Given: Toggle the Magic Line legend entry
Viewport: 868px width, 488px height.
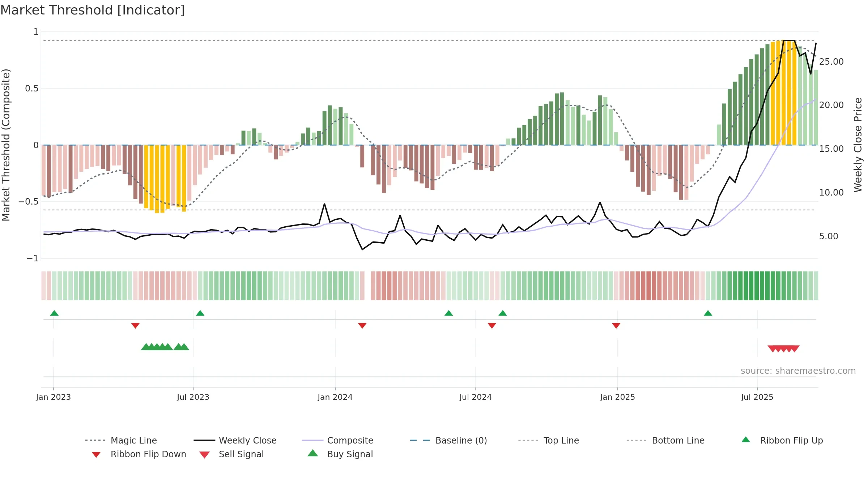Looking at the screenshot, I should click(x=121, y=440).
